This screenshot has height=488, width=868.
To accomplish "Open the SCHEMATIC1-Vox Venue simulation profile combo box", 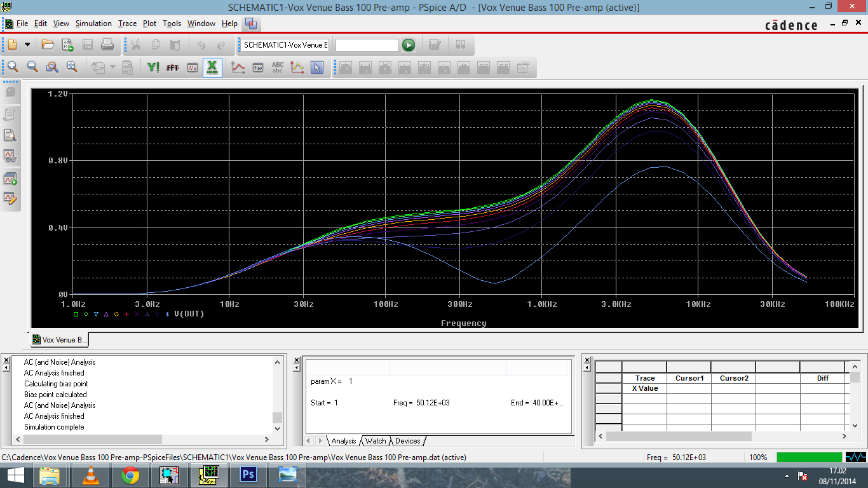I will (x=285, y=45).
